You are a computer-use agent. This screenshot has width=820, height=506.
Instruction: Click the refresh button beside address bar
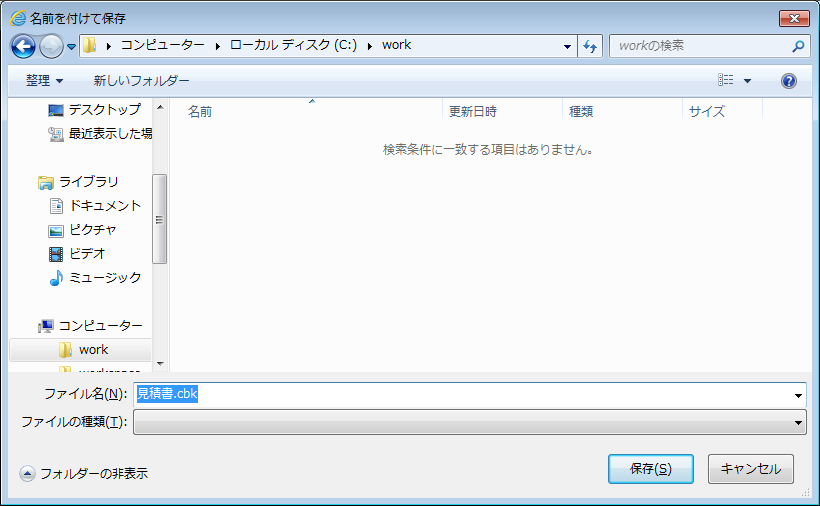590,47
